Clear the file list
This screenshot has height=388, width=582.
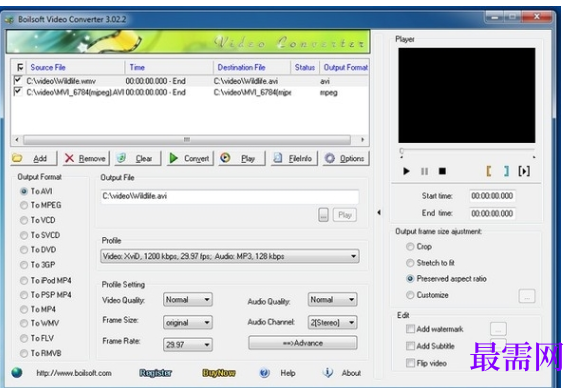tap(137, 159)
